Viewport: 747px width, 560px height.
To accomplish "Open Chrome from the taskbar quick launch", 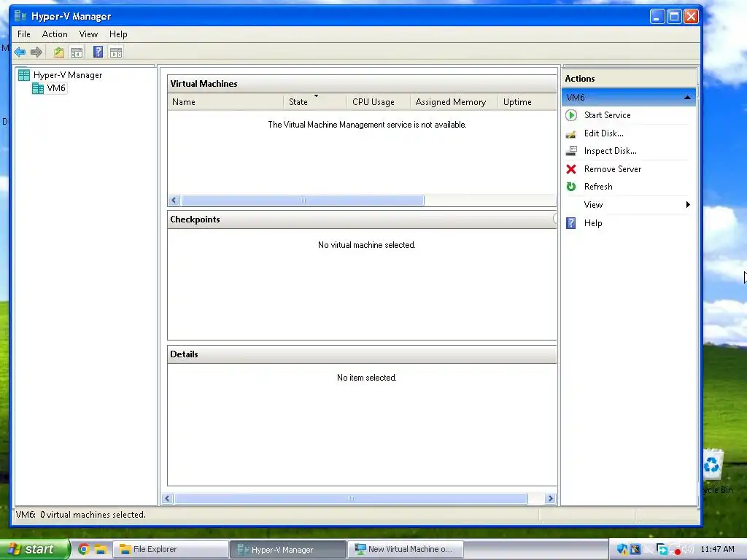I will (83, 549).
